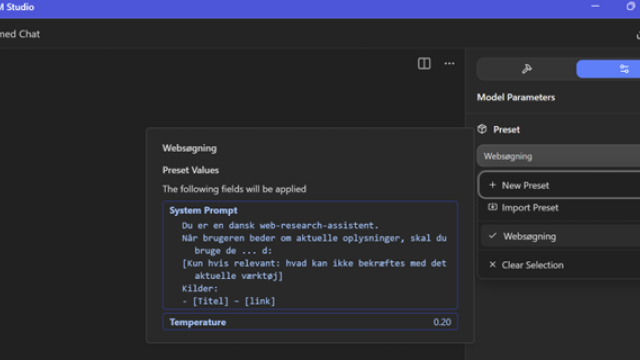Click the Model Parameters heading
Screen dimensions: 640x360
516,98
